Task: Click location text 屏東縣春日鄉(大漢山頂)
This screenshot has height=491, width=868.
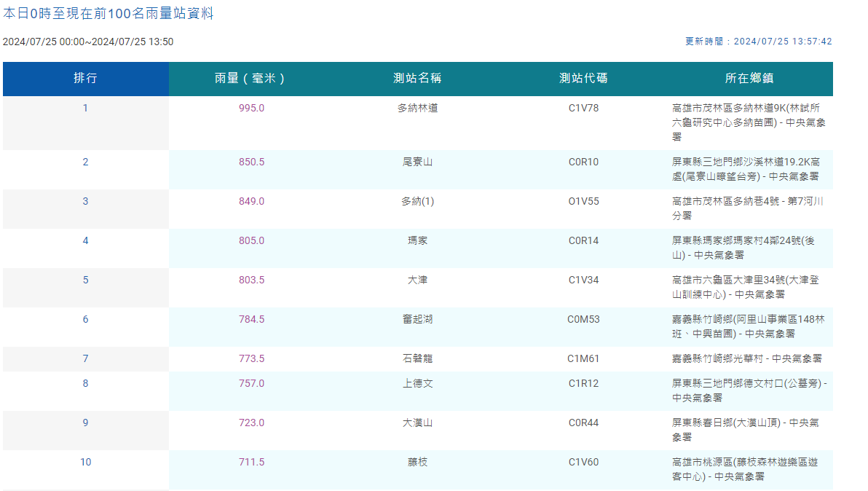Action: [x=726, y=423]
